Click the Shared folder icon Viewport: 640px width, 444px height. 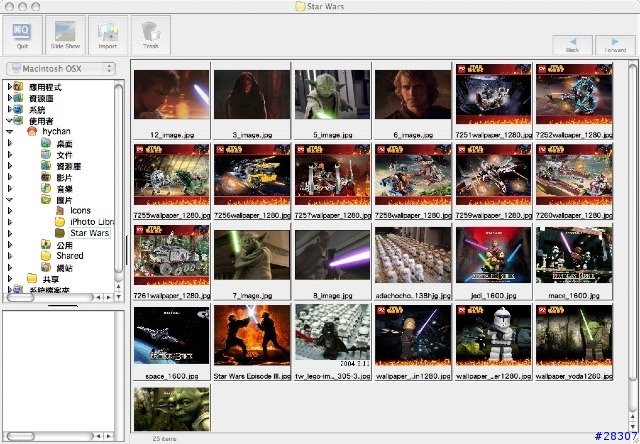(x=46, y=256)
